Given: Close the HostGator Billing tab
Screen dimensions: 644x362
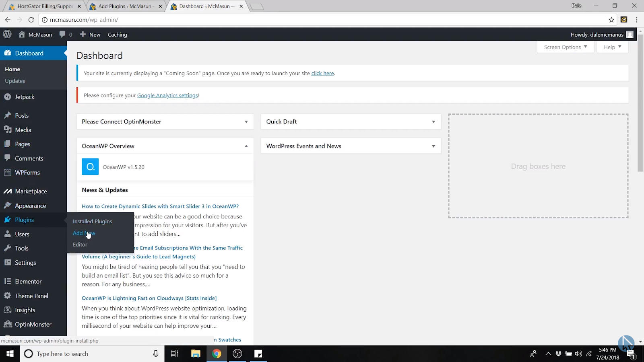Looking at the screenshot, I should (79, 6).
